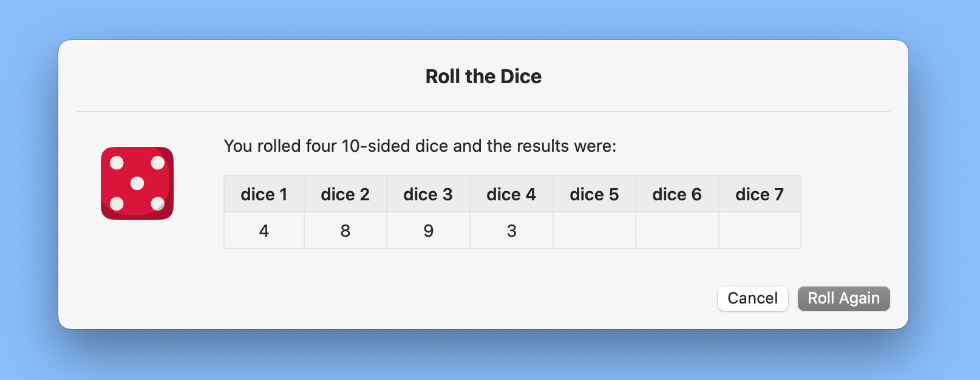The width and height of the screenshot is (980, 380).
Task: Select the dice 1 column header
Action: 264,194
